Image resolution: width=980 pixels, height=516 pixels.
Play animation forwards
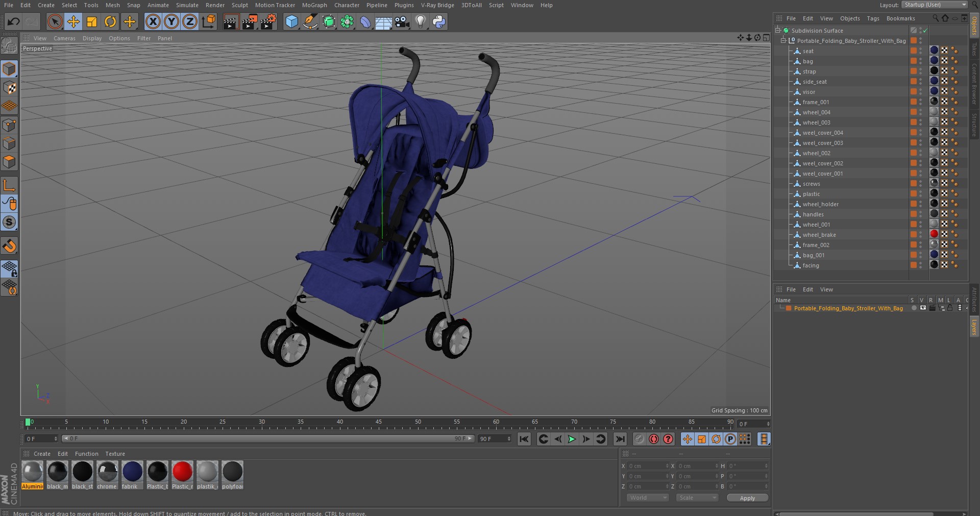(x=572, y=439)
